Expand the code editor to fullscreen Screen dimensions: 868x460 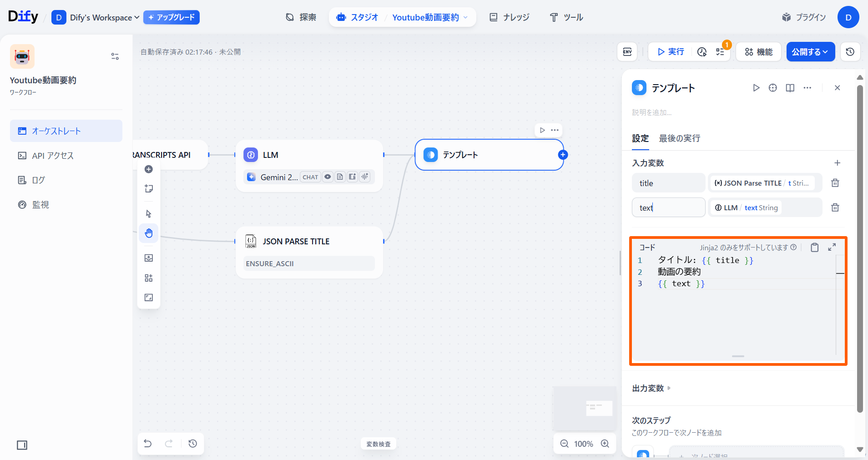tap(832, 247)
